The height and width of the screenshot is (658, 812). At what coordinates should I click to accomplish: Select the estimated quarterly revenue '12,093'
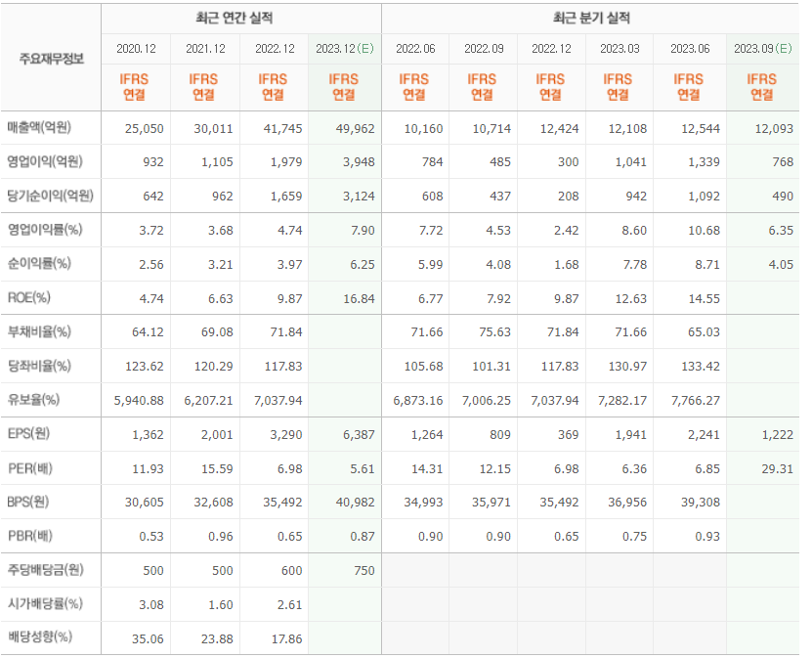774,128
